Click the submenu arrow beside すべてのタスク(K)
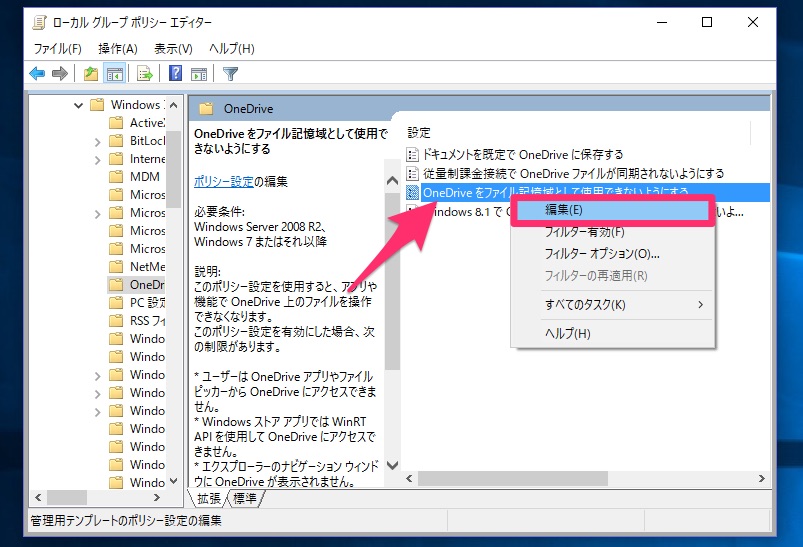This screenshot has height=547, width=803. click(x=700, y=305)
